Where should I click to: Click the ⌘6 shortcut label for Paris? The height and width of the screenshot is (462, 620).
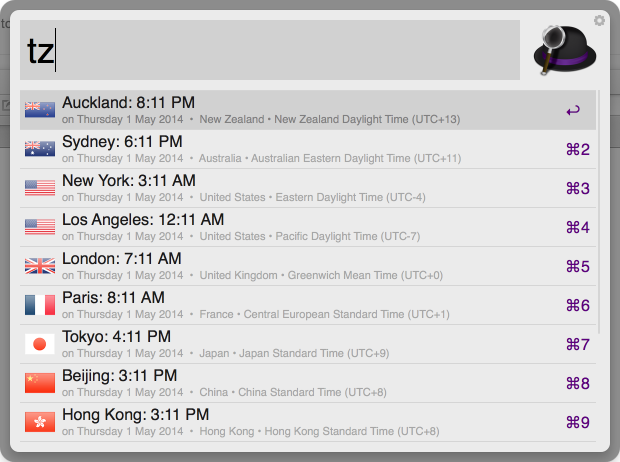[x=578, y=305]
